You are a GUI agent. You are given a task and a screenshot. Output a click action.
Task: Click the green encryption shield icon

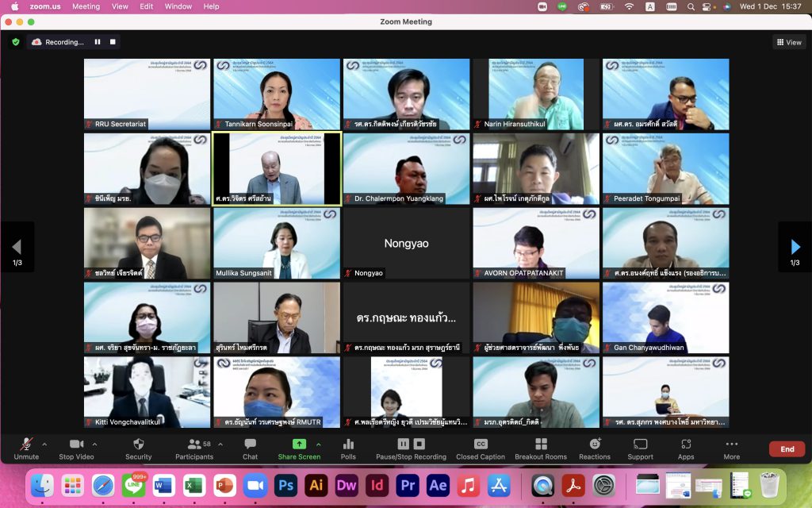pyautogui.click(x=16, y=42)
